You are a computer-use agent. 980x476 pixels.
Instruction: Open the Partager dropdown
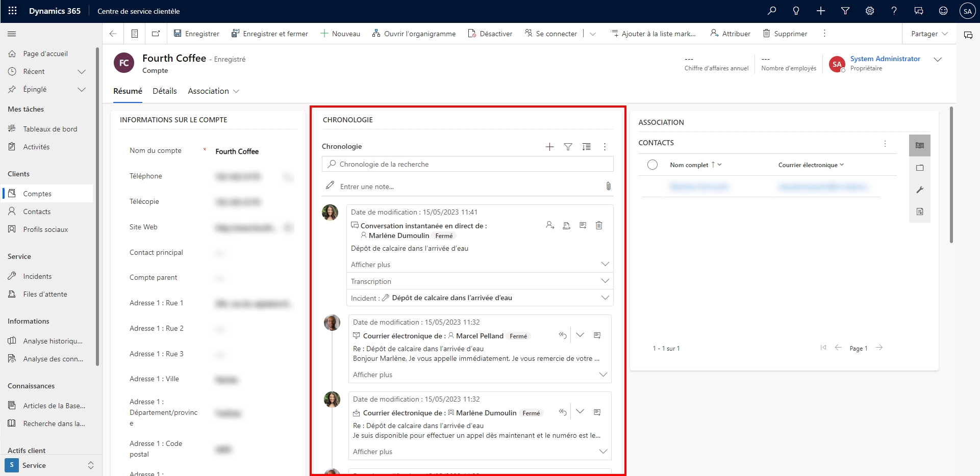929,34
